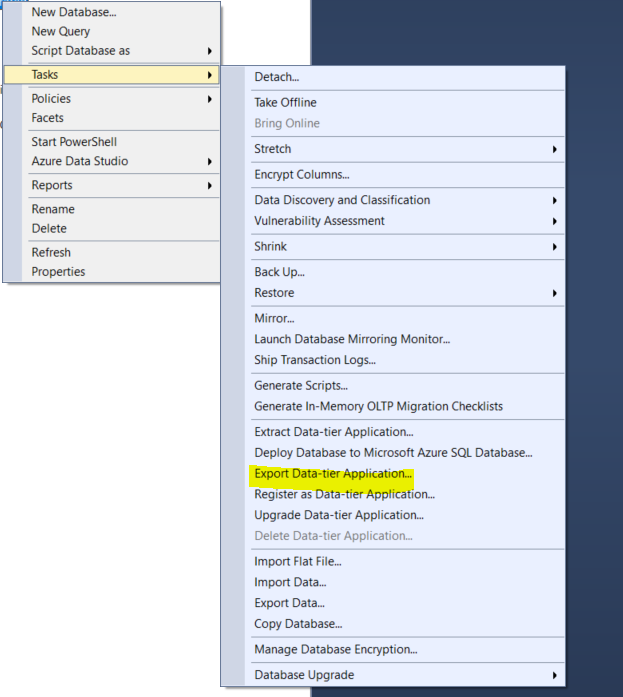Select Upgrade Data-tier Application...

click(x=393, y=515)
